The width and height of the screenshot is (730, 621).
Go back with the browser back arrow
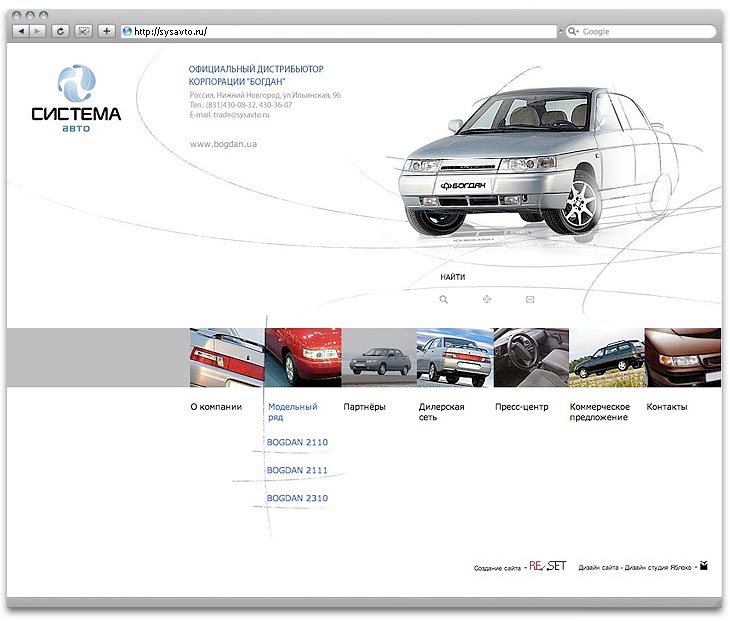[x=20, y=31]
